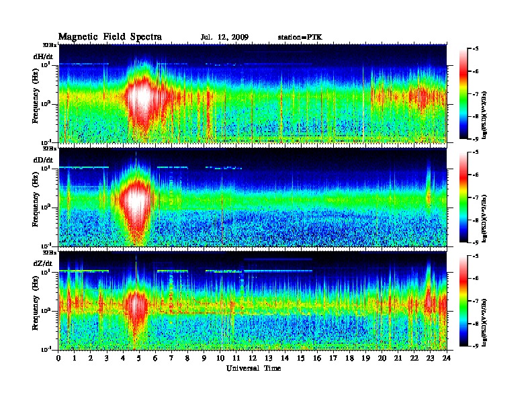Click the dH/dt panel label
The image size is (532, 411).
43,56
